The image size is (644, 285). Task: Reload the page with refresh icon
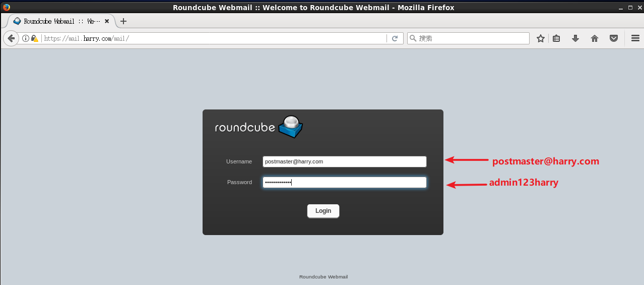click(x=395, y=38)
